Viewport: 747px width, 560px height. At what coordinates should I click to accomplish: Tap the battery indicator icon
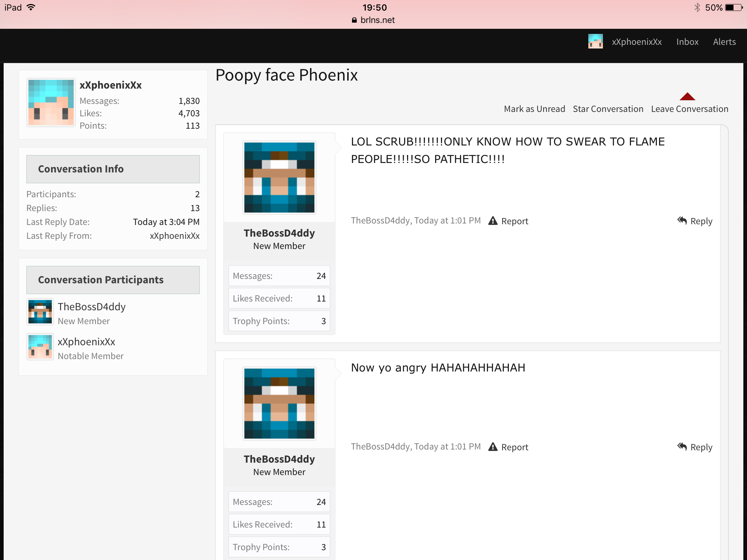click(734, 8)
